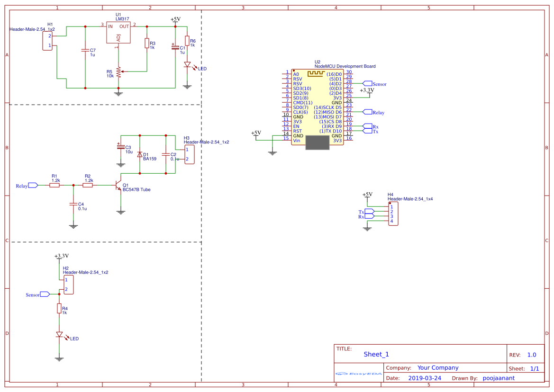Click the C4 0.1u capacitor symbol
The image size is (554, 392).
73,204
